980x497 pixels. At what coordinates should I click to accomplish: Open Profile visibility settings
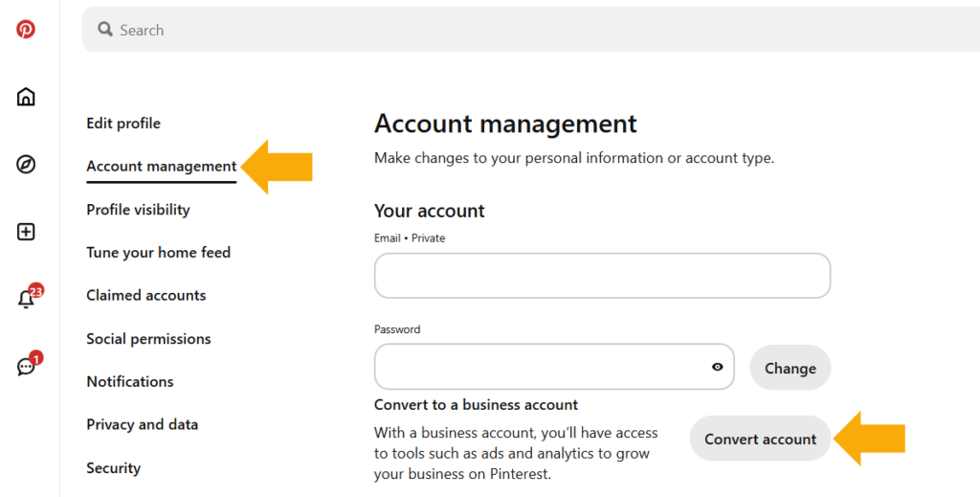click(x=138, y=210)
